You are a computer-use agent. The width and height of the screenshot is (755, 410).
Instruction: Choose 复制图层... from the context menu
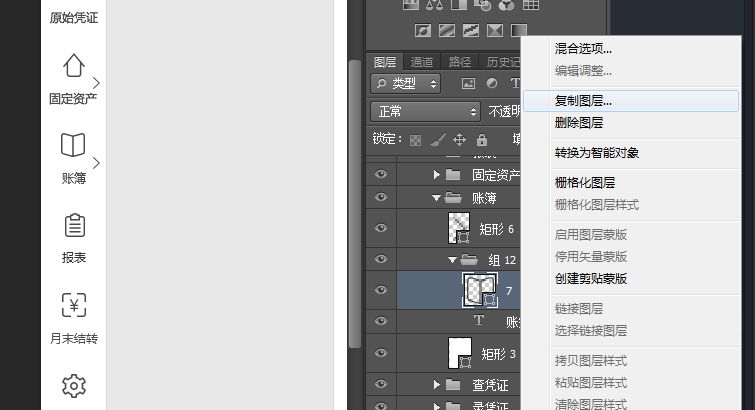(583, 101)
